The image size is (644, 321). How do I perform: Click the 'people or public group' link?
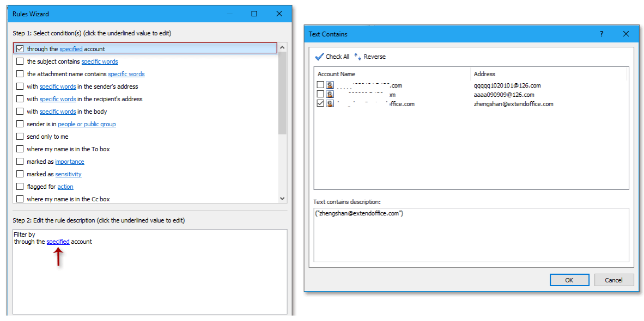pyautogui.click(x=86, y=124)
